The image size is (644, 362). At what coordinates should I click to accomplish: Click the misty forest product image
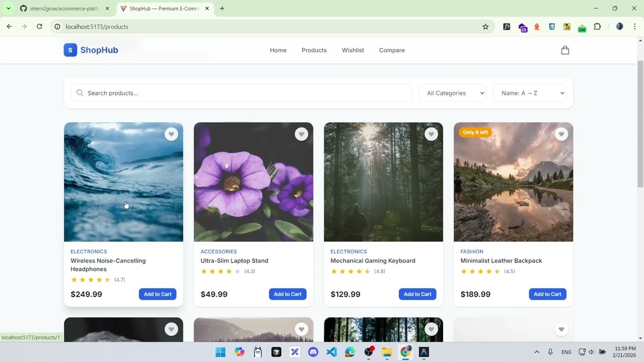point(383,182)
